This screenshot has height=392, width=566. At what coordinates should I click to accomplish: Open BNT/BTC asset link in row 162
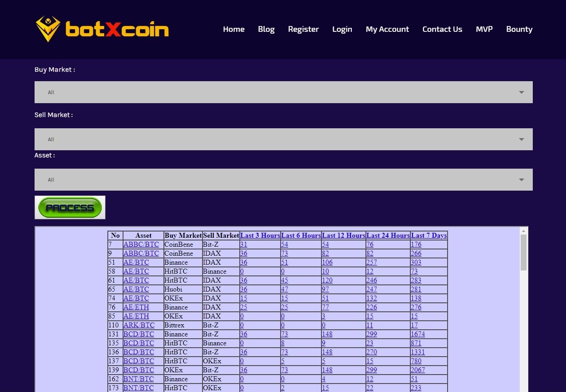point(138,379)
